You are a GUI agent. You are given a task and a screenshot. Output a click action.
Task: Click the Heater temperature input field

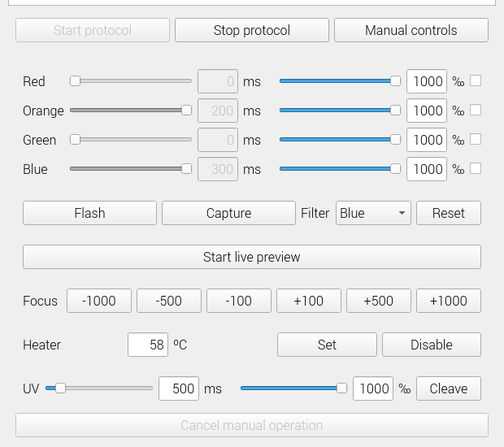click(148, 345)
